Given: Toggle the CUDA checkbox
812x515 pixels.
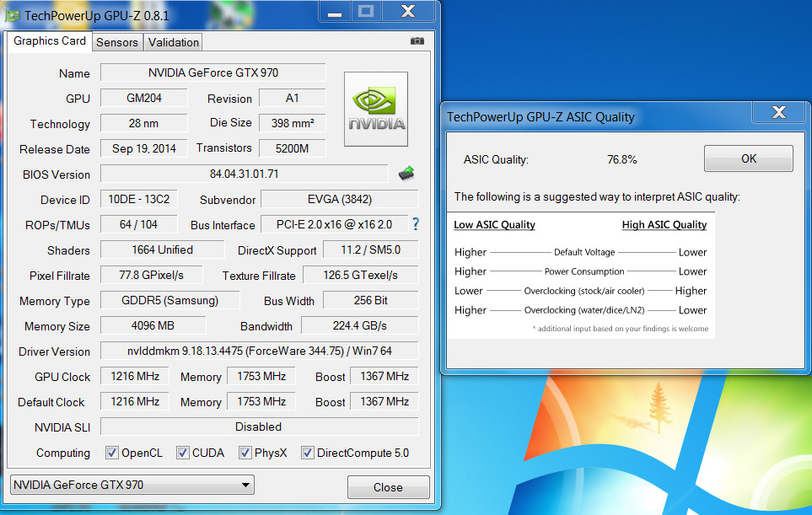Looking at the screenshot, I should 182,453.
